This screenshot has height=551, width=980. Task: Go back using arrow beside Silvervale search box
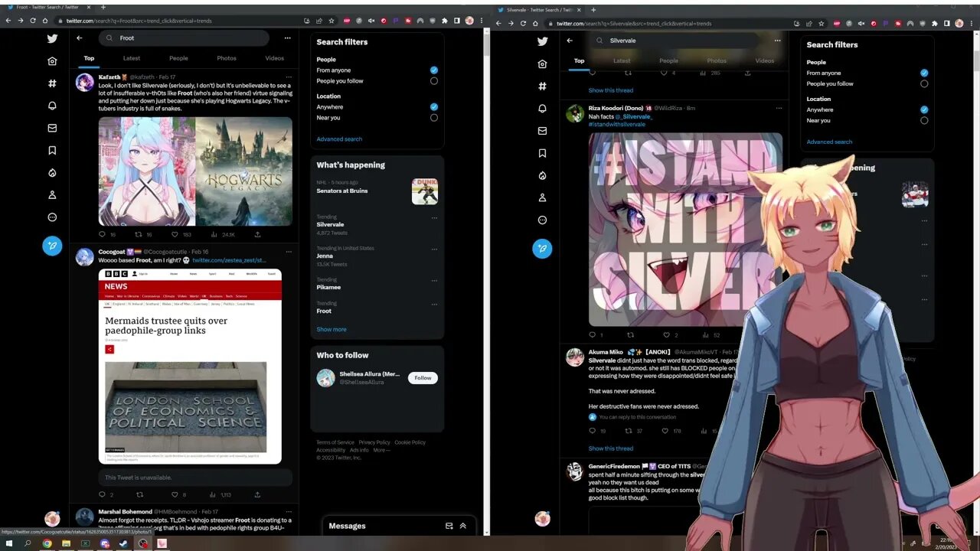click(569, 41)
